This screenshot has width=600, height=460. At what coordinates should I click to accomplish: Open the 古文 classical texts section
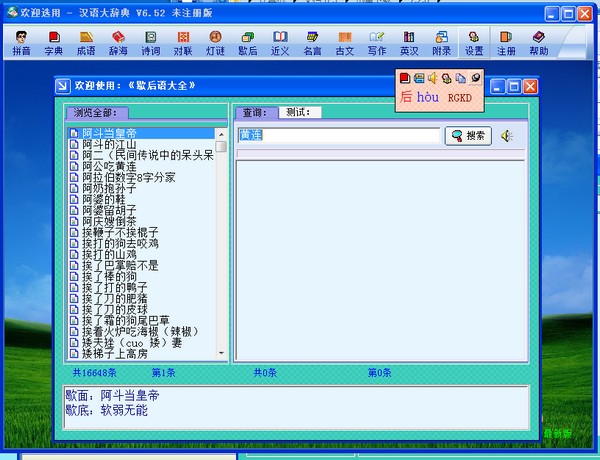pos(345,43)
